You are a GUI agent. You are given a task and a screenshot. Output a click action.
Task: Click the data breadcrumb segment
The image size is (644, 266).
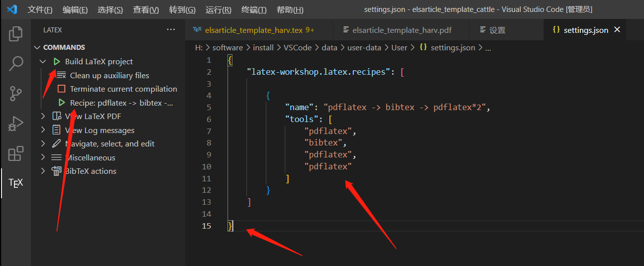(329, 48)
